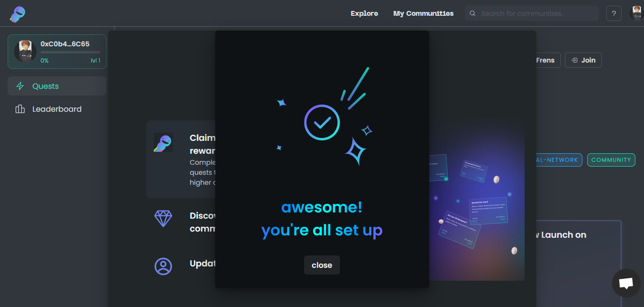Close the 'all set up' dialog
The height and width of the screenshot is (307, 644).
coord(322,265)
